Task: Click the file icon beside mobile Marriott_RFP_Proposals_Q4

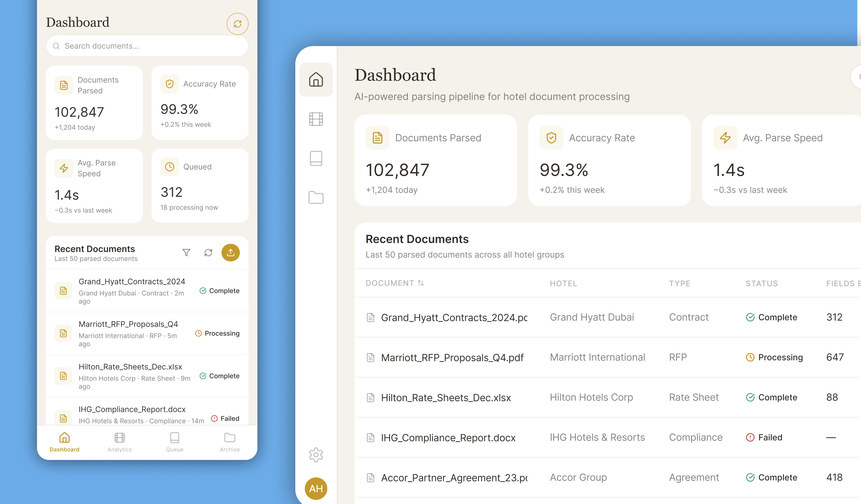Action: click(63, 333)
